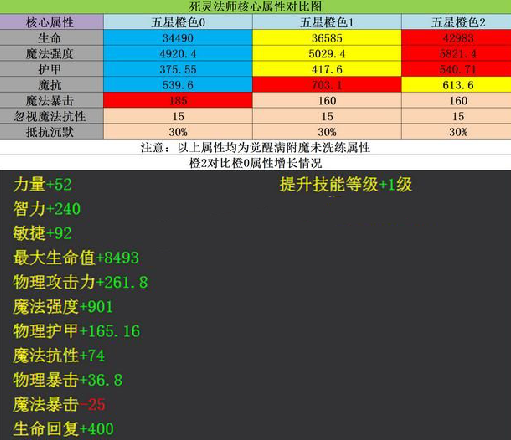Click the blue cell with value 34490
The height and width of the screenshot is (440, 511).
click(178, 38)
